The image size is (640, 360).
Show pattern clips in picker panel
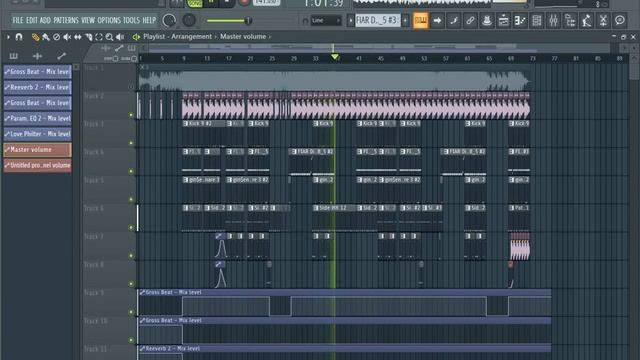pos(13,56)
